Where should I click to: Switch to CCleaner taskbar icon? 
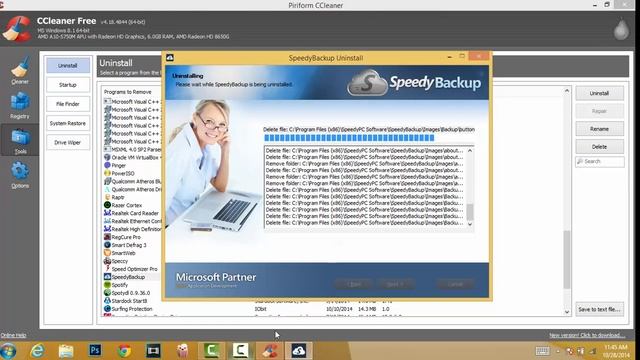point(269,351)
